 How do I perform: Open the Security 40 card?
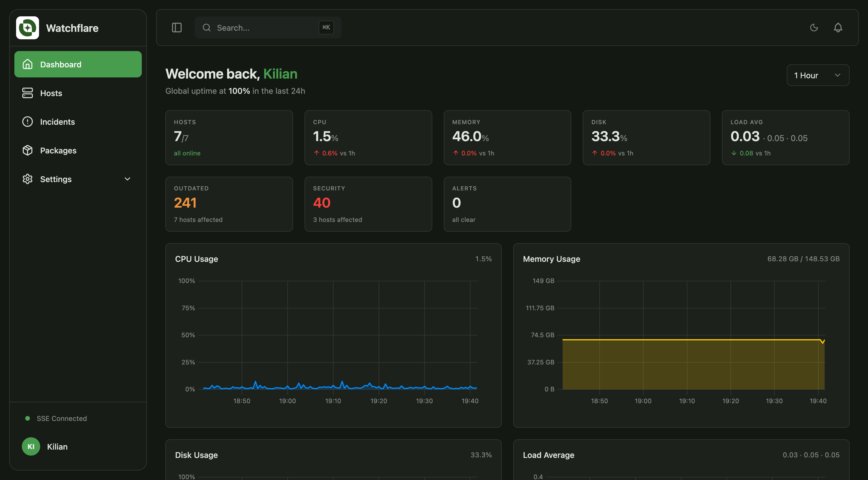point(368,204)
